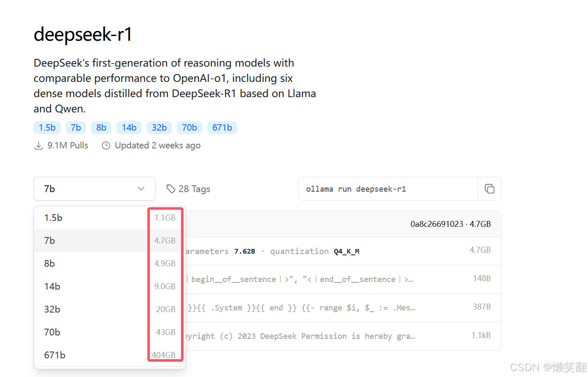Select the 8b blue tag badge
Screen dimensions: 588x377
click(x=101, y=127)
